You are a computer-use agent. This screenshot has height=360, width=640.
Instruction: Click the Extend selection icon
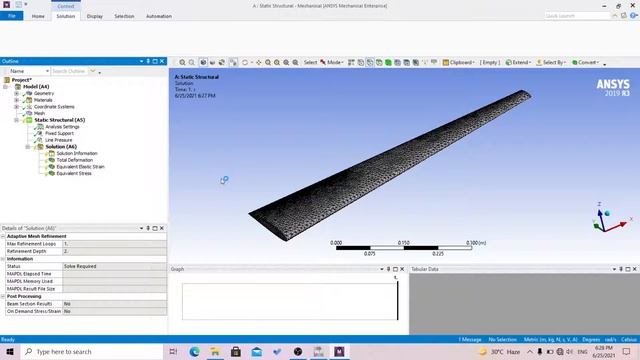(x=509, y=62)
